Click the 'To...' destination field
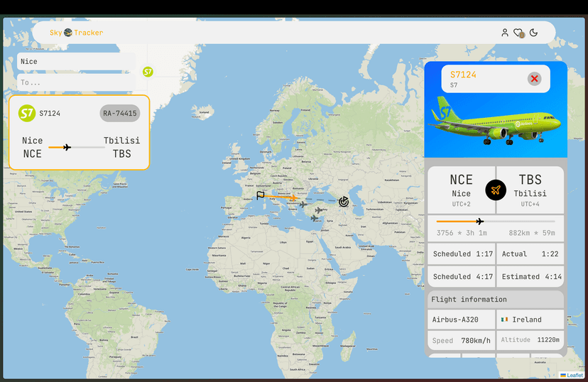 (x=76, y=82)
